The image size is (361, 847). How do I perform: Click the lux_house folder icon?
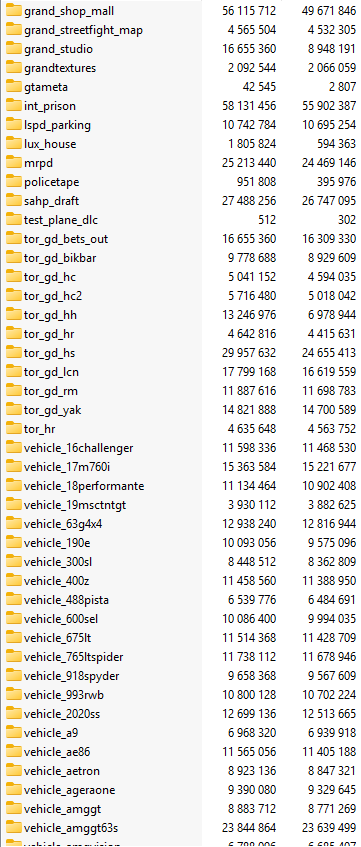pos(14,144)
